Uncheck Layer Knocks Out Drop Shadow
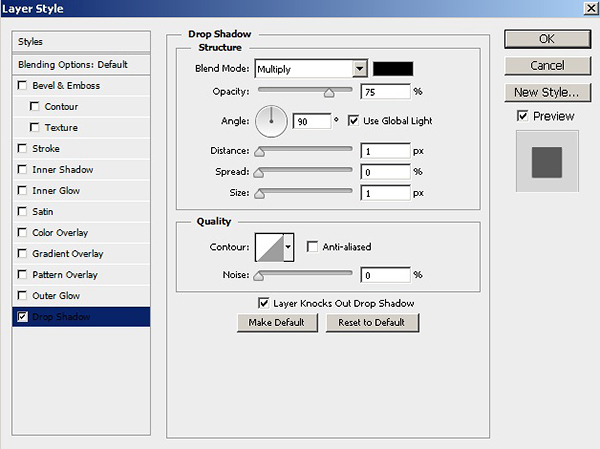Image resolution: width=600 pixels, height=449 pixels. 263,303
